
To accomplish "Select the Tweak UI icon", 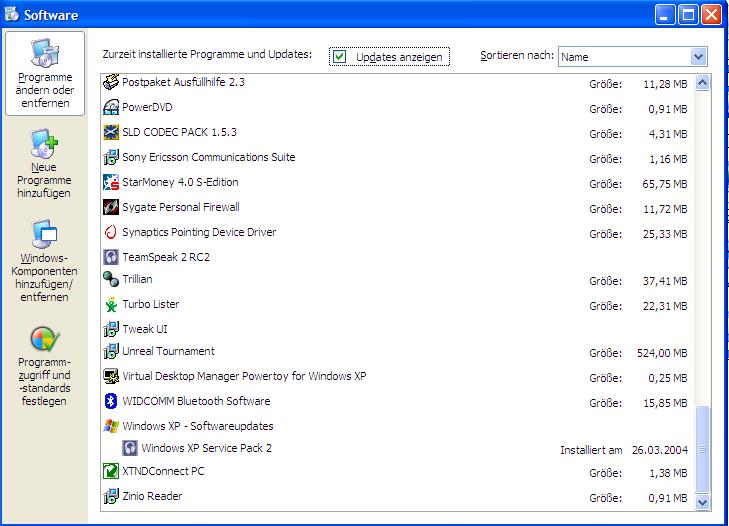I will tap(111, 329).
